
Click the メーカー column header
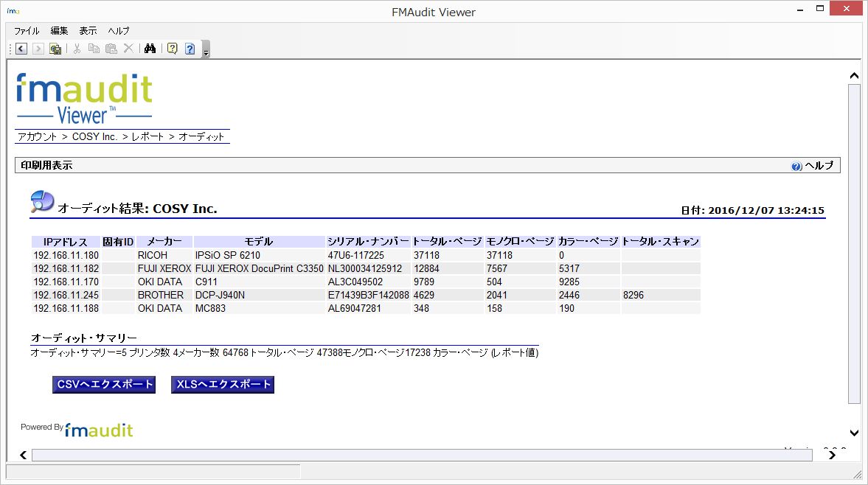164,242
